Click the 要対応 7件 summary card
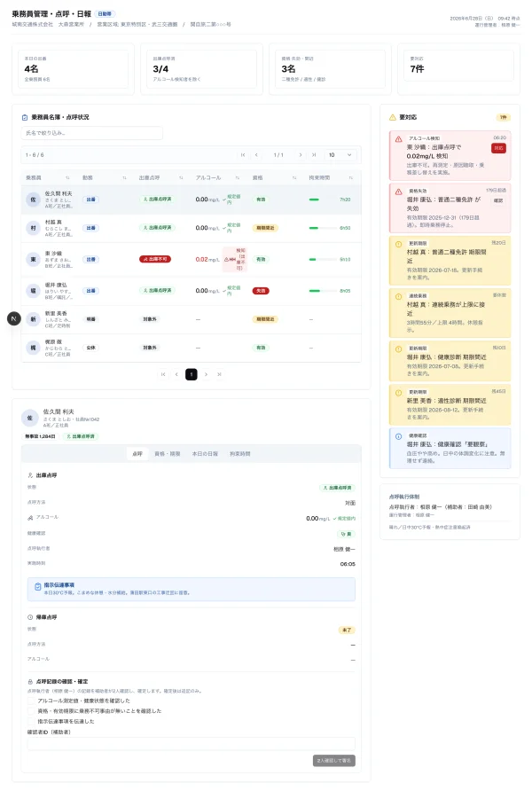Screen dimensions: 532x791 tap(458, 69)
